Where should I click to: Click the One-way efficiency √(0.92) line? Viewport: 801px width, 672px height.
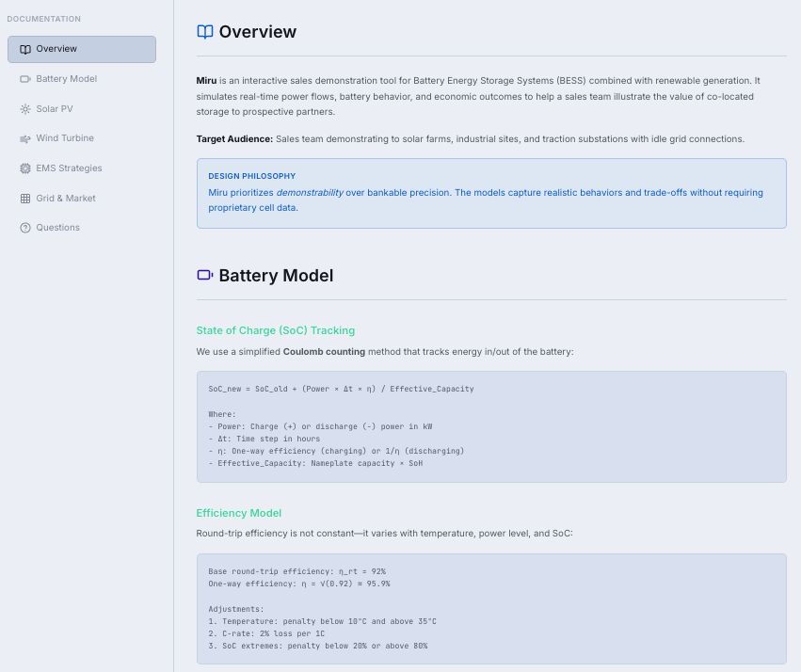click(298, 584)
